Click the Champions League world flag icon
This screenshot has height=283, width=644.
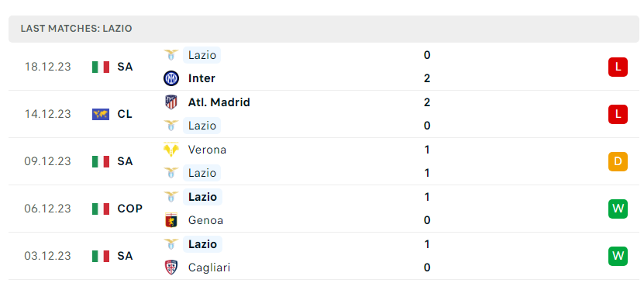[101, 114]
